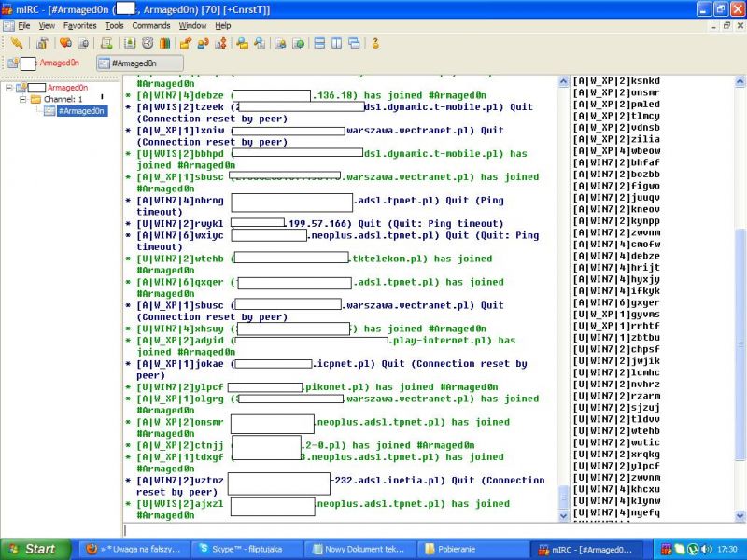Open the Channels list toolbar icon

83,44
